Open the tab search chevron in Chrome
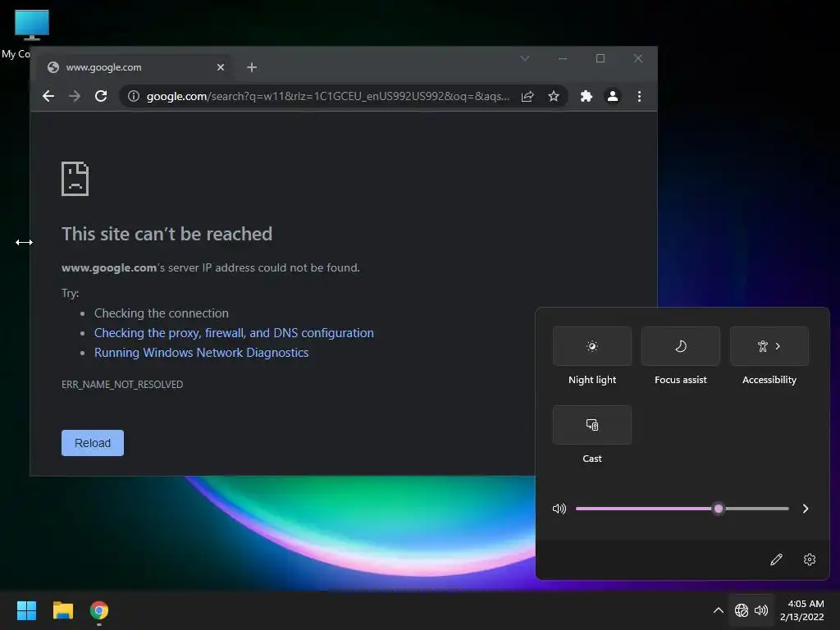Image resolution: width=840 pixels, height=630 pixels. [x=525, y=58]
